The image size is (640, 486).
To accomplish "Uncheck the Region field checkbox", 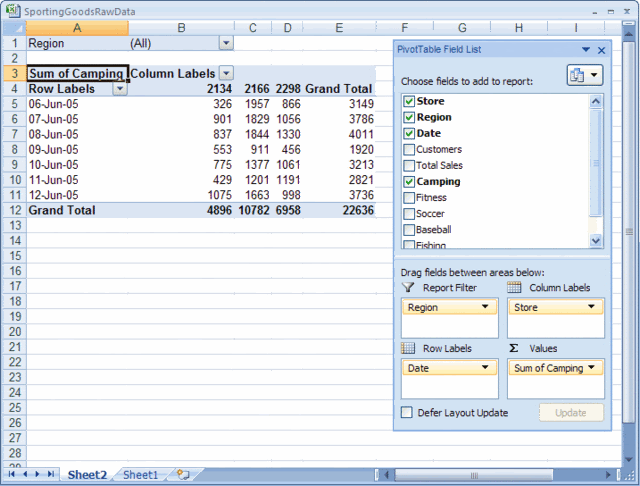I will (409, 118).
